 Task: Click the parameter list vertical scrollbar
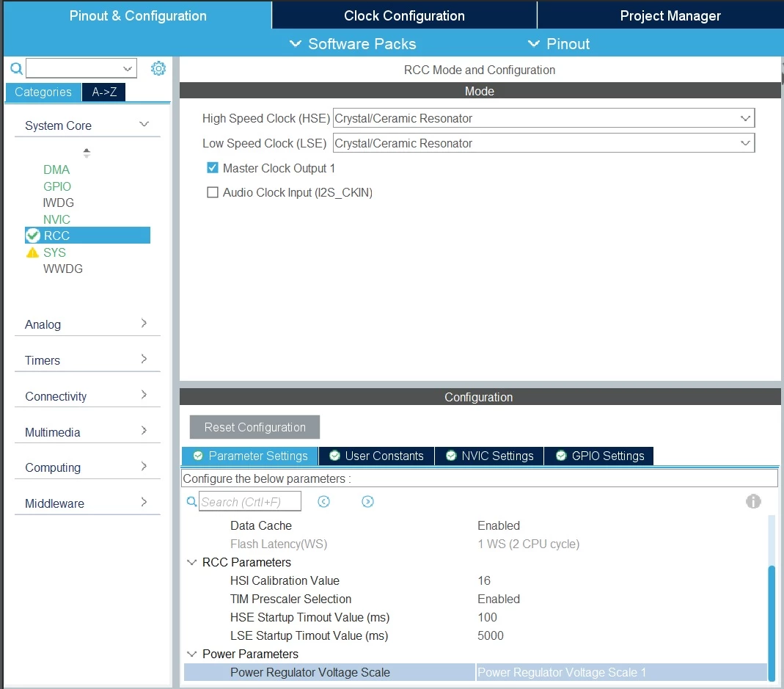771,622
